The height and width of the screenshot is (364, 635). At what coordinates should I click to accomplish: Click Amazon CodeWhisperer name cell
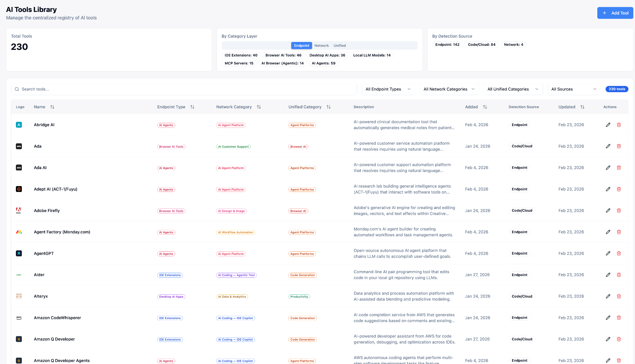click(57, 318)
